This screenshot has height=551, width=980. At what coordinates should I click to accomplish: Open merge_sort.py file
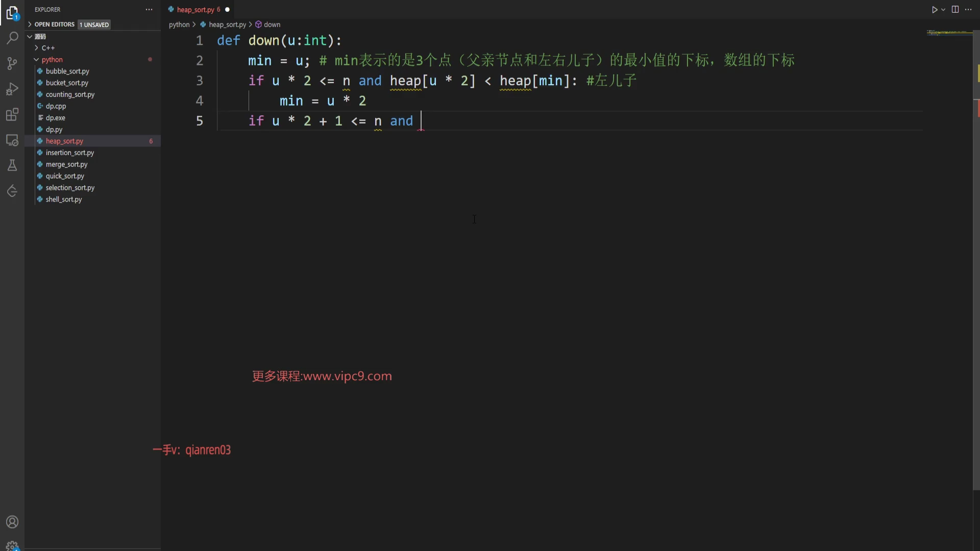pyautogui.click(x=66, y=164)
